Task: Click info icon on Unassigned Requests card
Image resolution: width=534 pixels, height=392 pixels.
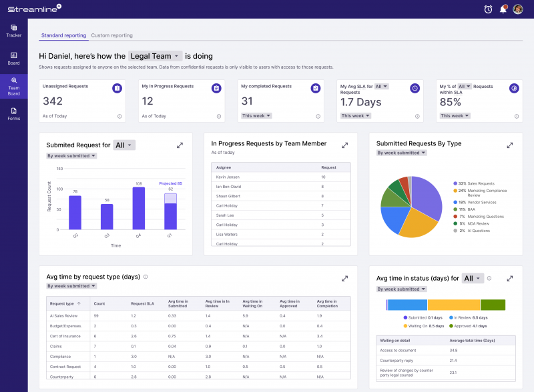Action: 119,116
